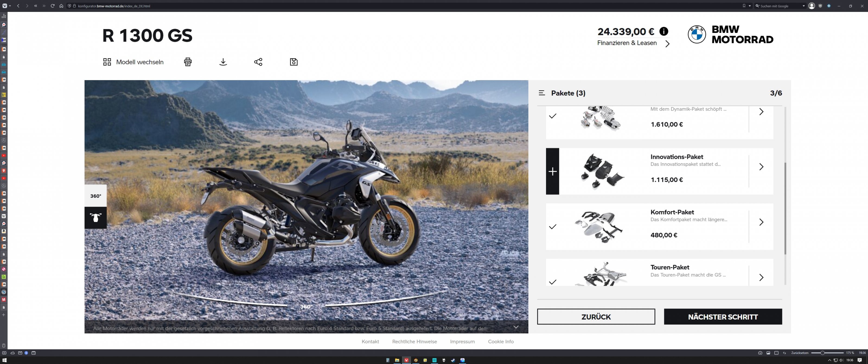Open the Finanzieren & Leasen link
868x364 pixels.
click(x=627, y=43)
